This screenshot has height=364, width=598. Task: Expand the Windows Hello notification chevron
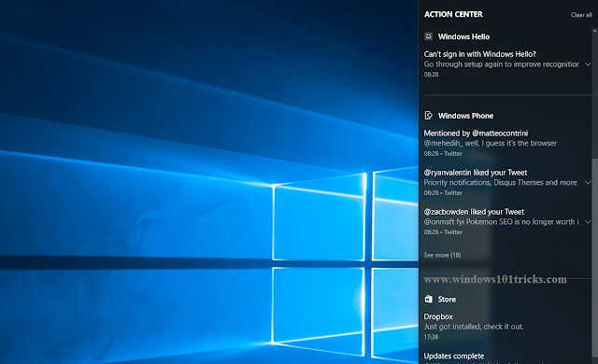point(588,64)
